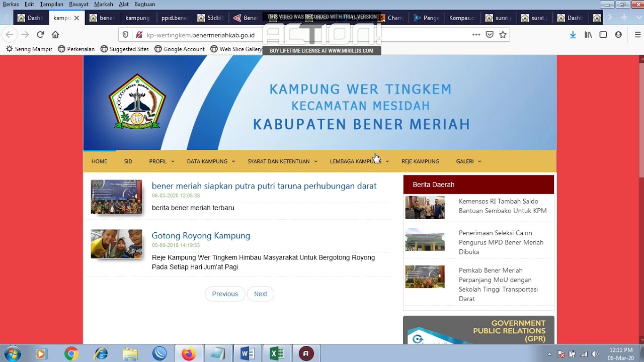Show hidden system tray icons

click(x=549, y=354)
